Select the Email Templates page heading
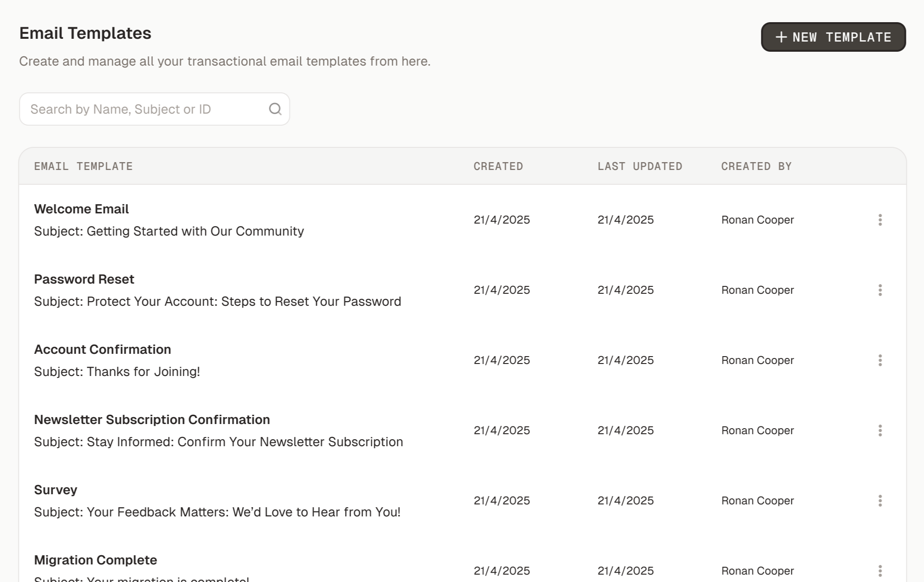Screen dimensions: 924x582 click(85, 32)
